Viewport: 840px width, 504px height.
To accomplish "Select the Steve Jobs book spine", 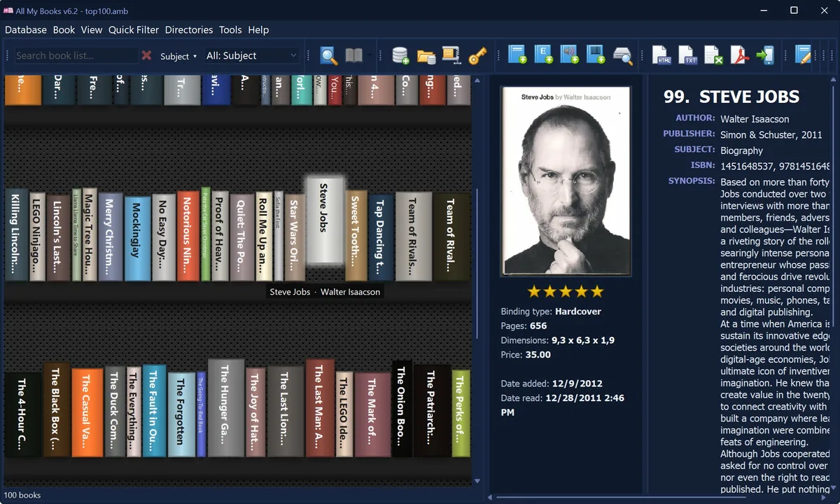I will [x=324, y=220].
